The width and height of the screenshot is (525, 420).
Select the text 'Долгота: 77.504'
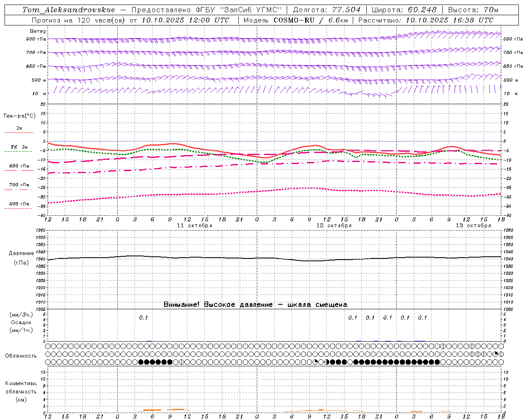click(326, 10)
